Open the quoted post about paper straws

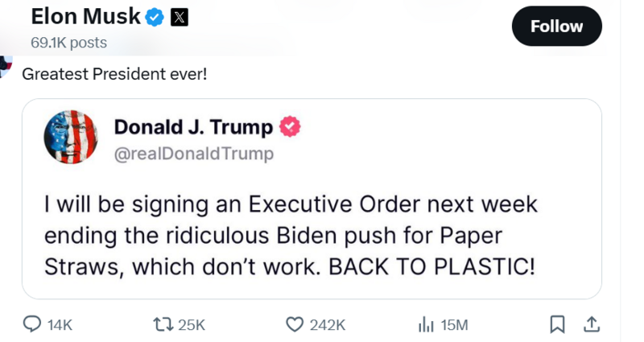pos(290,243)
